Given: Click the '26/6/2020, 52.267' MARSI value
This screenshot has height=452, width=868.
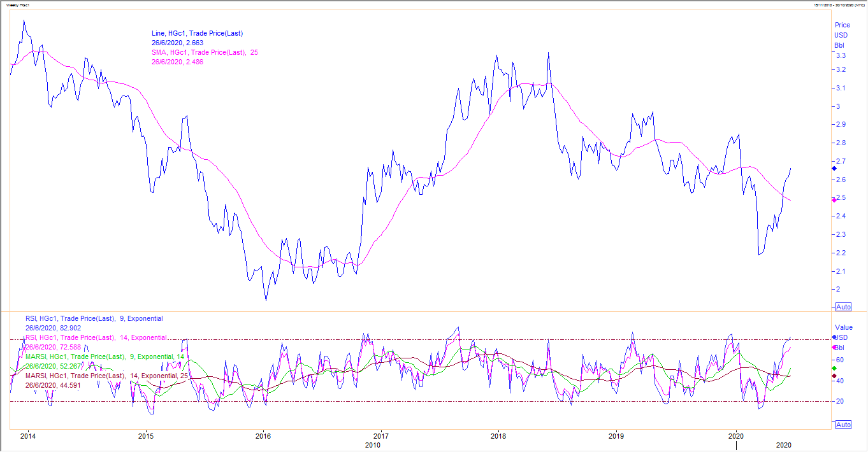Looking at the screenshot, I should point(53,366).
